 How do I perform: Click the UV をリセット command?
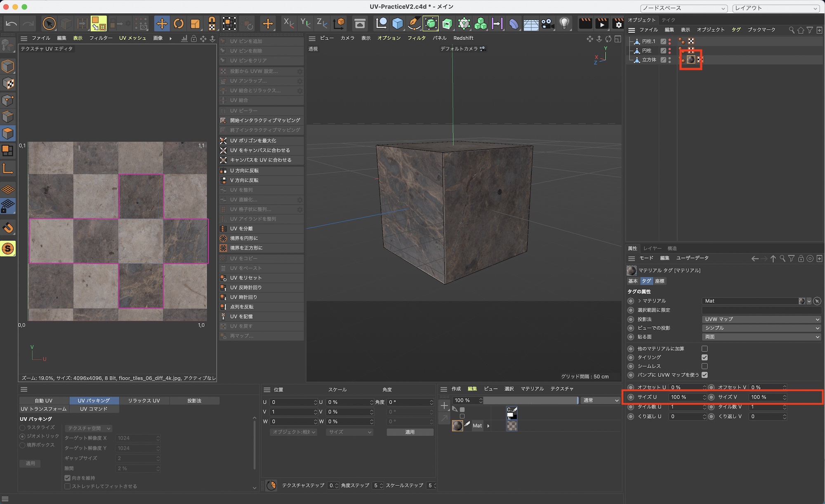click(246, 278)
